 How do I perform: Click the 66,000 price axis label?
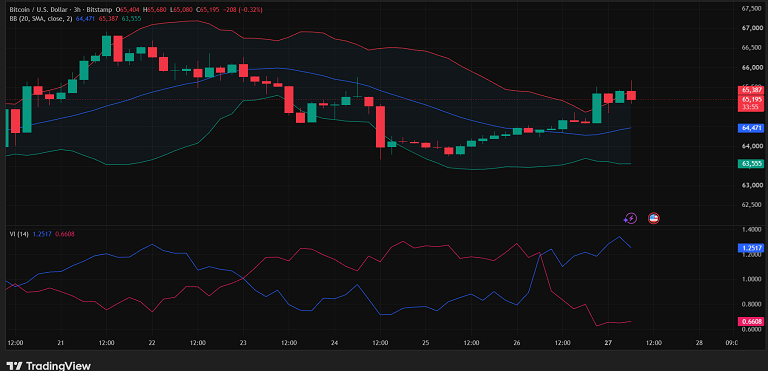coord(751,68)
